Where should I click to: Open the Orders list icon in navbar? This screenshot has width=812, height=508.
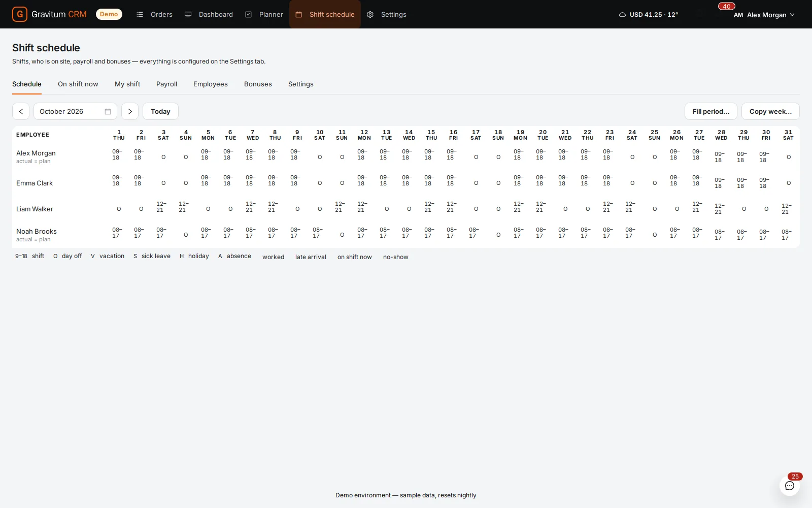pyautogui.click(x=140, y=15)
